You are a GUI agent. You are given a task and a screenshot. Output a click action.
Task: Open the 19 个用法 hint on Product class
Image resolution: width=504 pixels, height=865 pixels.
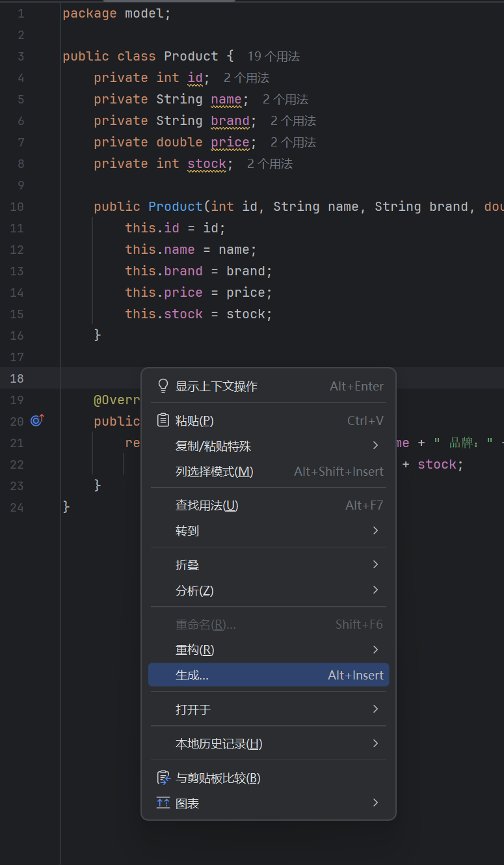pyautogui.click(x=273, y=56)
